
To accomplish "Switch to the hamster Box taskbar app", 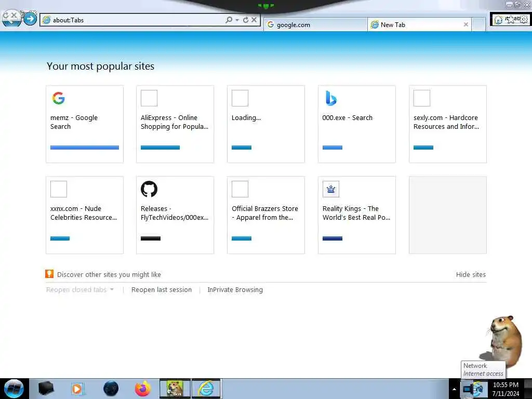I will (175, 389).
